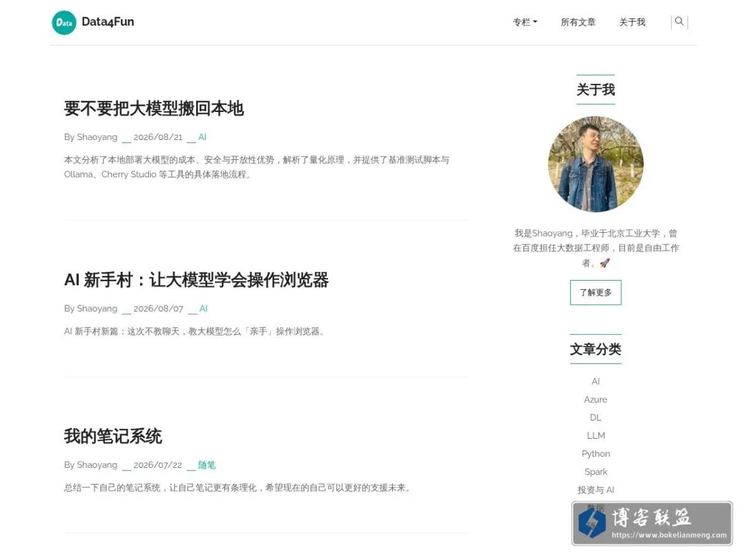Expand the 专栏 dropdown menu

click(x=525, y=22)
